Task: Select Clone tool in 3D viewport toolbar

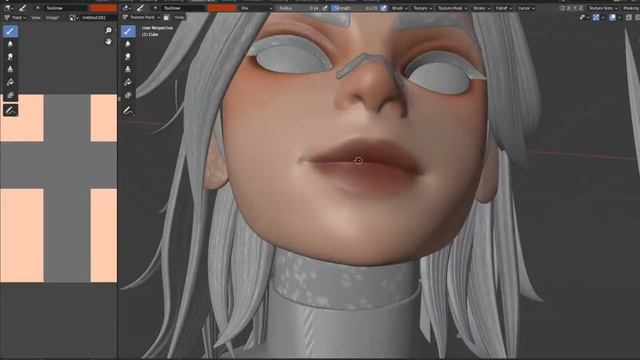Action: point(128,69)
